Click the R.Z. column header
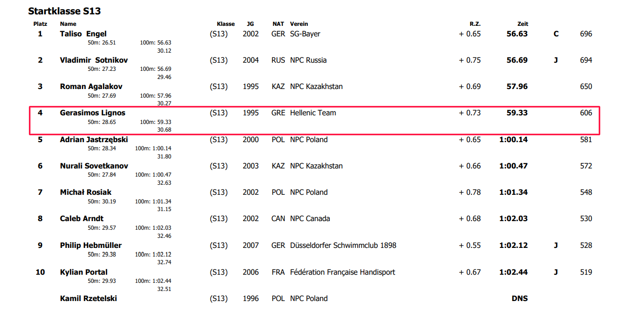 point(475,24)
